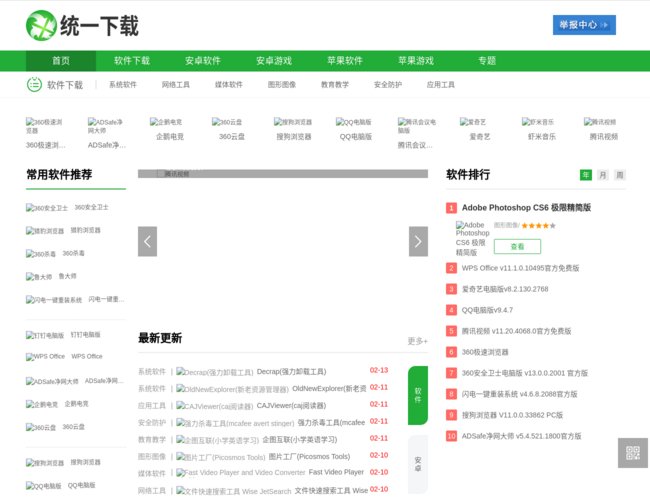
Task: Open the 安全防护 subcategory link
Action: pos(388,85)
